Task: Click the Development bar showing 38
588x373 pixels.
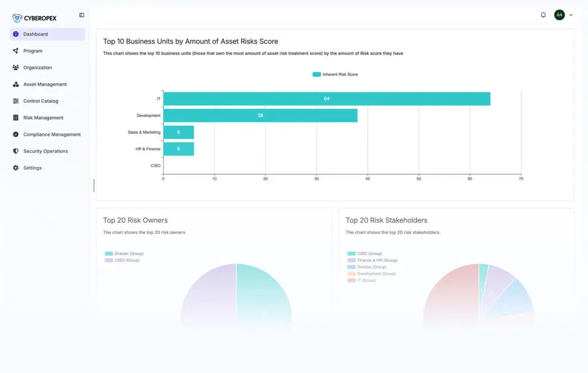Action: pyautogui.click(x=260, y=115)
